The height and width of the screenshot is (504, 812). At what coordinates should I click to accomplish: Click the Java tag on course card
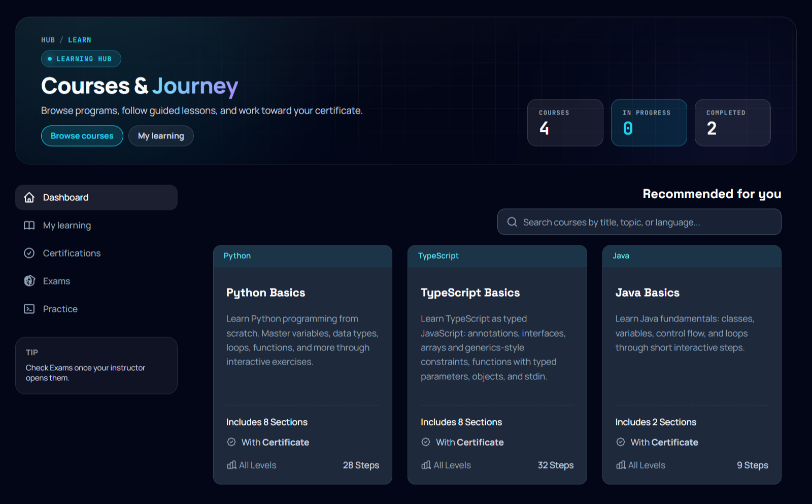[621, 256]
